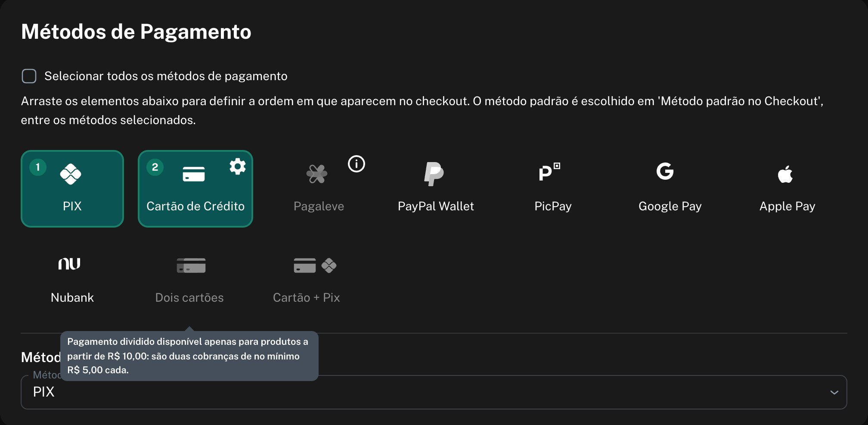The image size is (868, 425).
Task: Click the 'PIX' card label text
Action: 72,206
